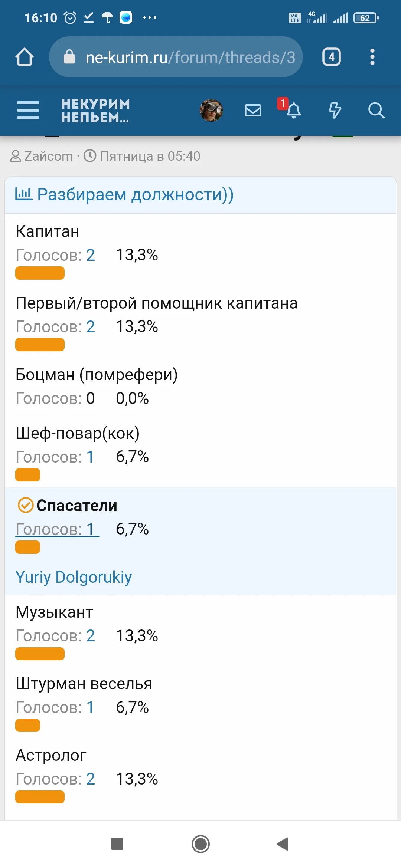This screenshot has height=868, width=401.
Task: Tap the Zaйcom author name
Action: click(x=48, y=156)
